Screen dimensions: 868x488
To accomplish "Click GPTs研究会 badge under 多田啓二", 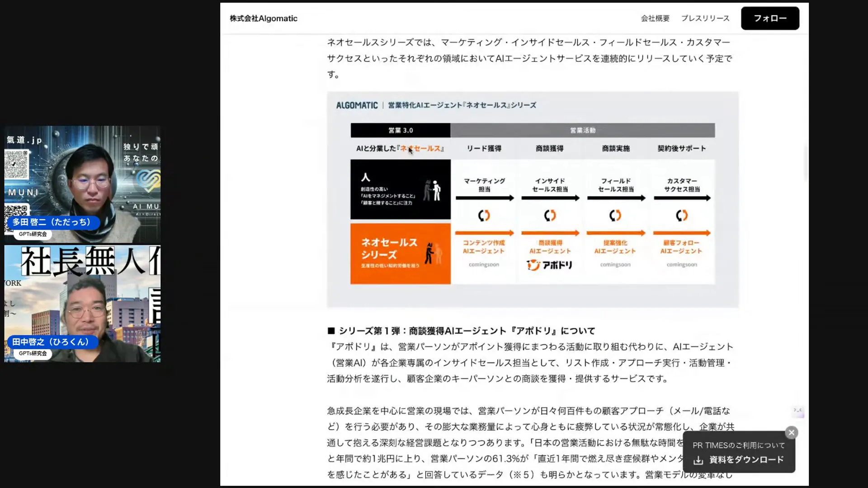I will 33,234.
